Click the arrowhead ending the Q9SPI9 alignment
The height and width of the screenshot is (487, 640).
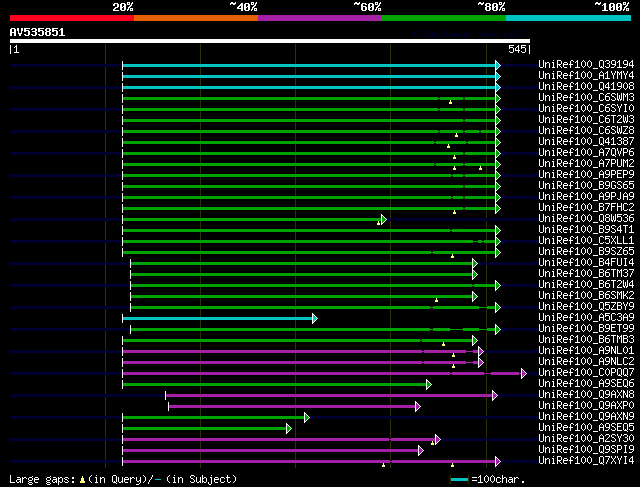tap(421, 451)
